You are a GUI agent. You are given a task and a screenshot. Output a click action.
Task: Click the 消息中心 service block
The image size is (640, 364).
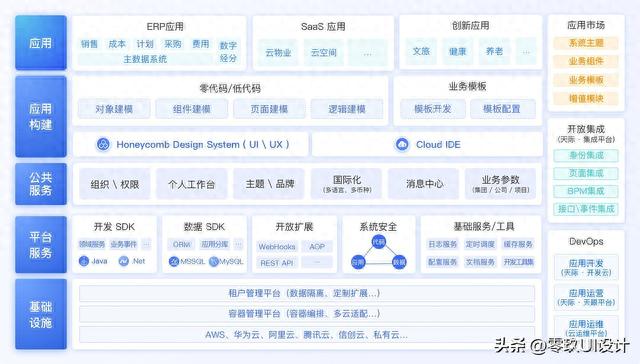pyautogui.click(x=424, y=184)
